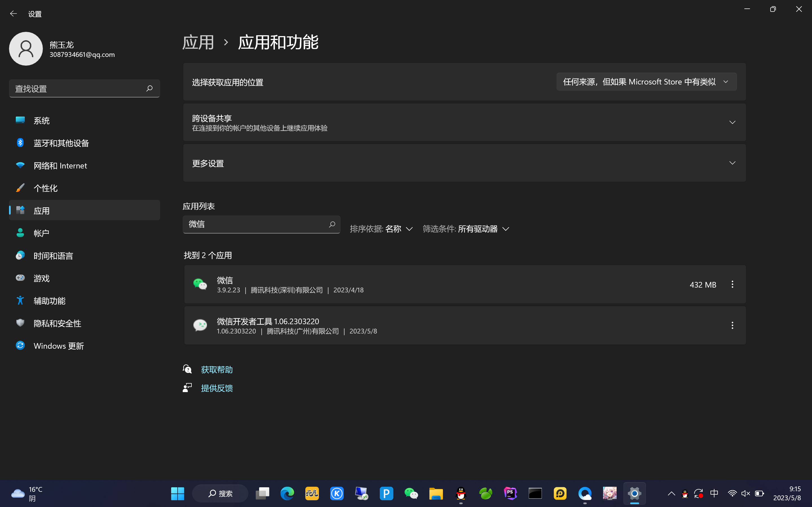812x507 pixels.
Task: Open Microsoft Edge from the taskbar
Action: tap(287, 493)
